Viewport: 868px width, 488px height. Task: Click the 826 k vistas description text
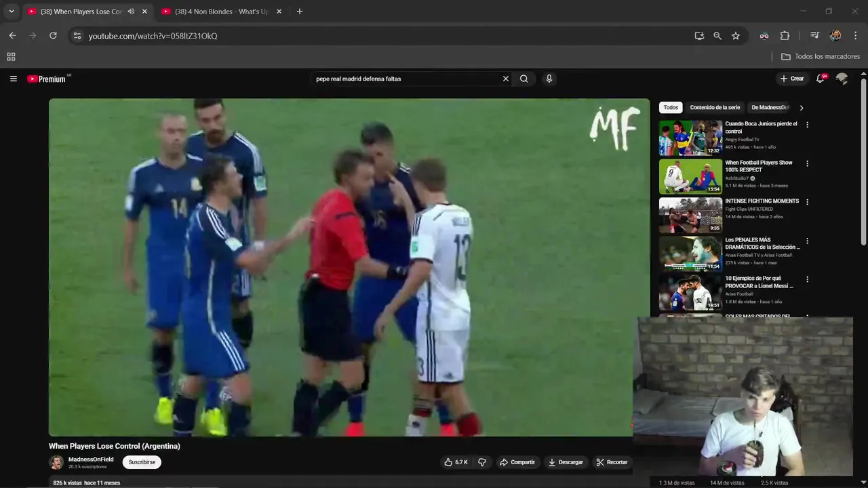[x=87, y=483]
